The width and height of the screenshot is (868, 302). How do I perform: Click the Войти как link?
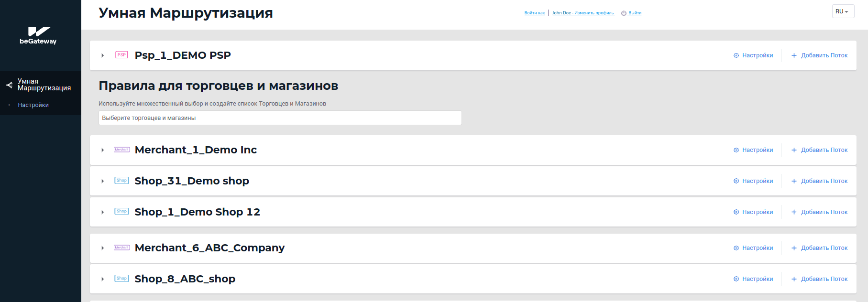[534, 13]
